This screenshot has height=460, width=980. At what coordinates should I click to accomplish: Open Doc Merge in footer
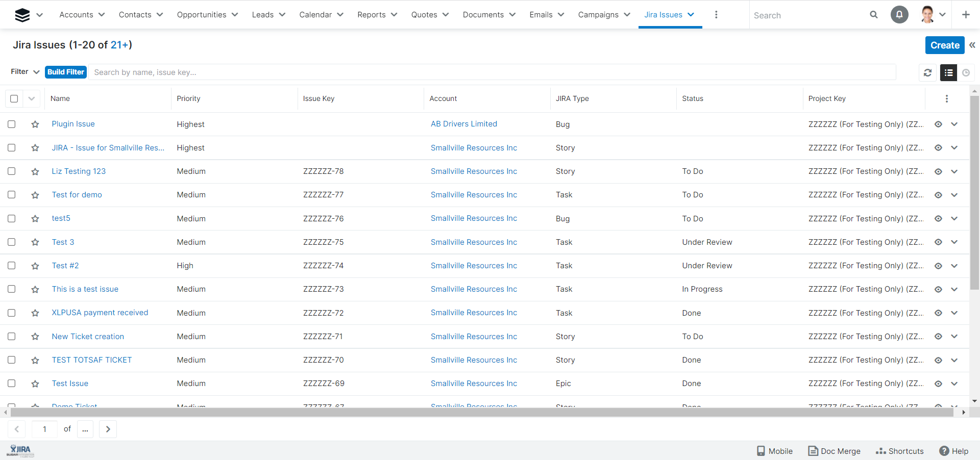(834, 451)
